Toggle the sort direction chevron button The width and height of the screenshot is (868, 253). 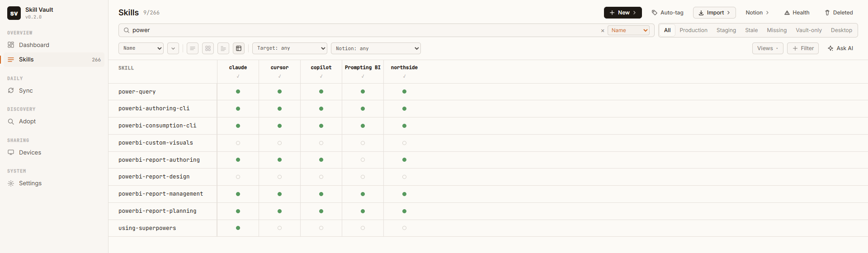[x=173, y=48]
